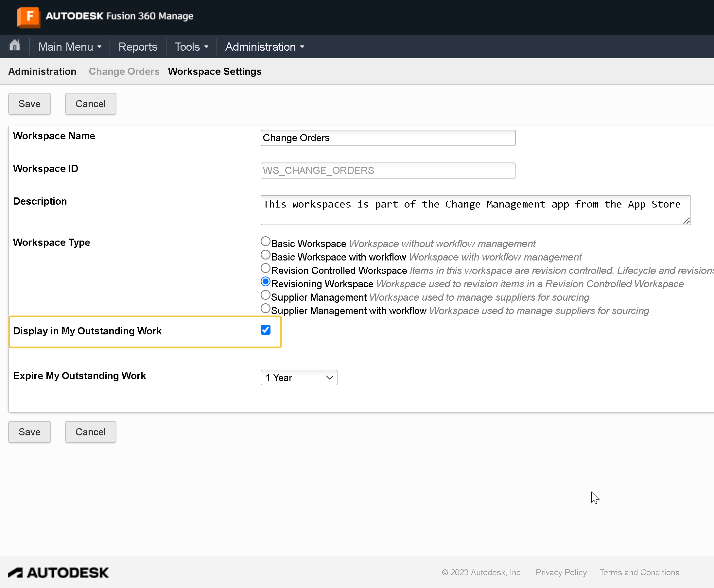Select Supplier Management workspace type

pos(265,295)
